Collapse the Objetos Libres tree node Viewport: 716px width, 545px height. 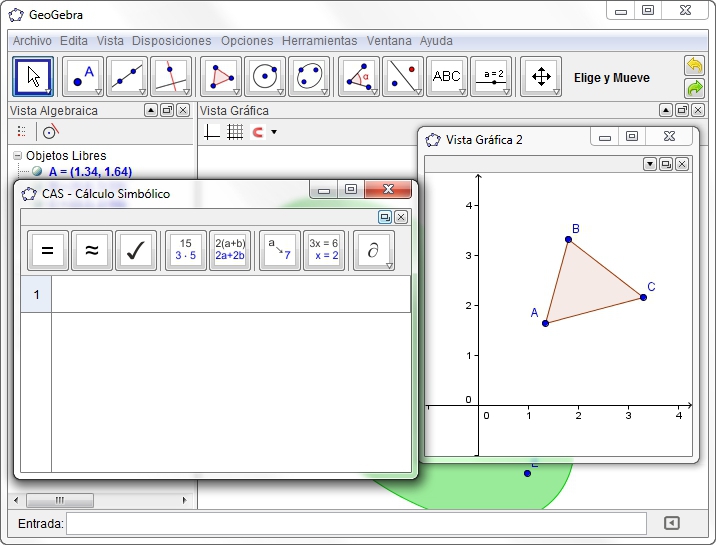[17, 156]
